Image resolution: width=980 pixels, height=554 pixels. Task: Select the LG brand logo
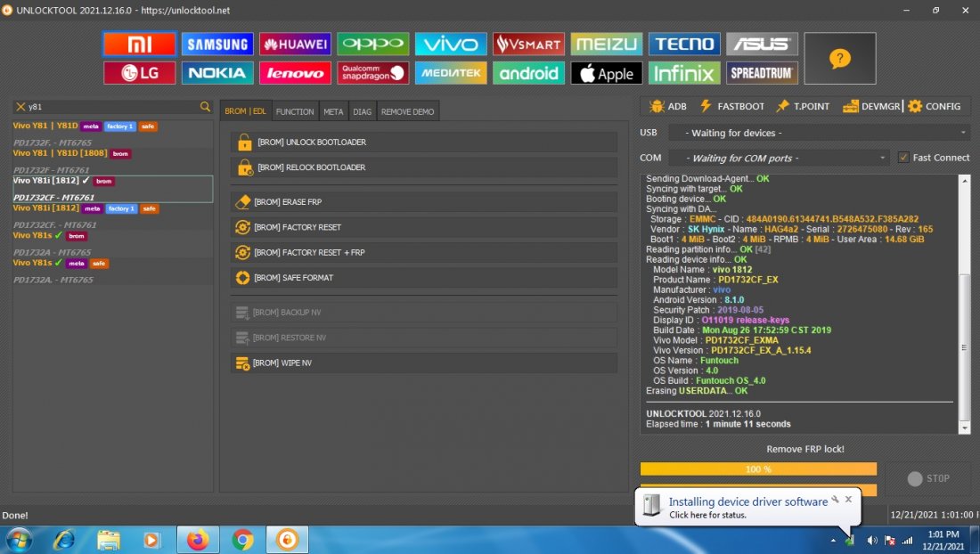(x=139, y=73)
